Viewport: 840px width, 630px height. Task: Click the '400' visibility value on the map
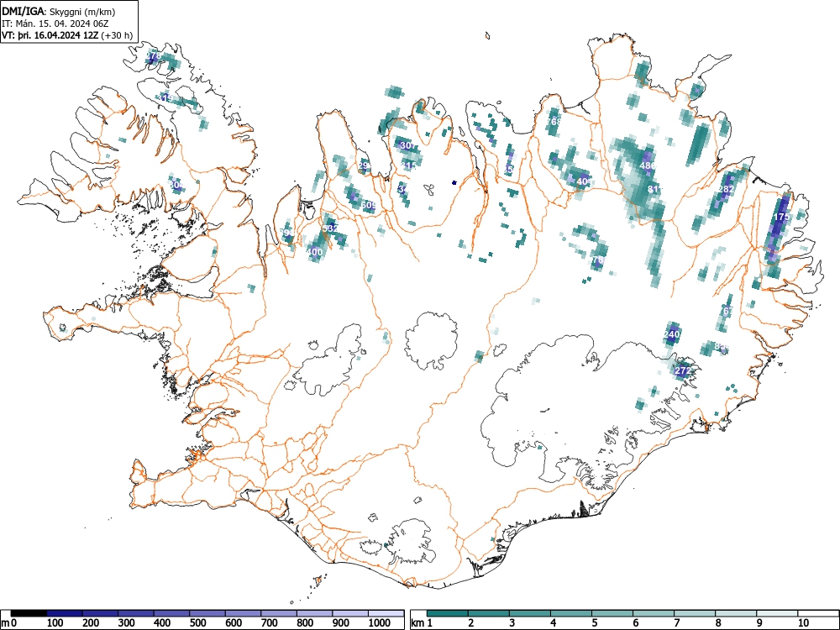[315, 252]
